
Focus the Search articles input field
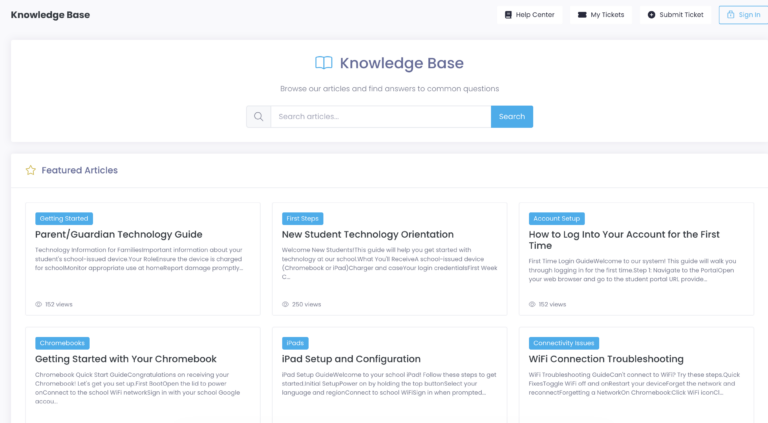381,117
